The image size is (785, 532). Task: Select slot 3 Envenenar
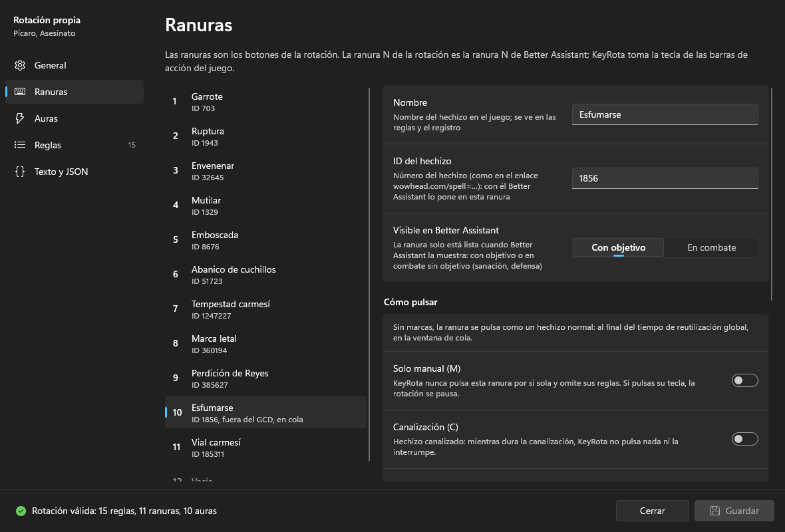coord(266,171)
